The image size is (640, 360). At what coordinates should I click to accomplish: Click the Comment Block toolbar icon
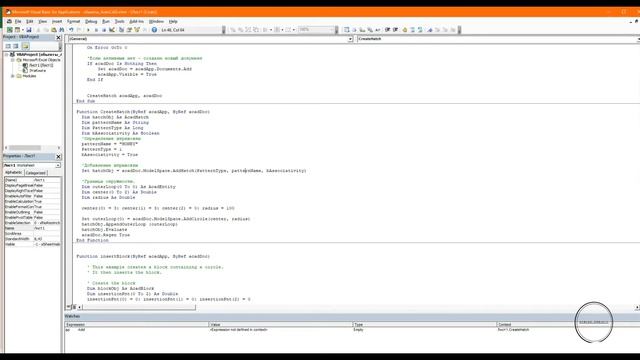[x=412, y=30]
